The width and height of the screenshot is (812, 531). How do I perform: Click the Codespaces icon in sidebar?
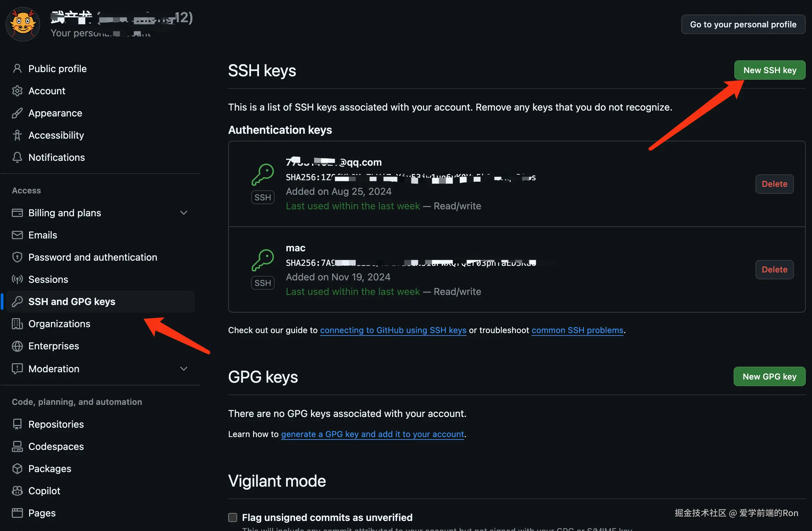click(17, 446)
